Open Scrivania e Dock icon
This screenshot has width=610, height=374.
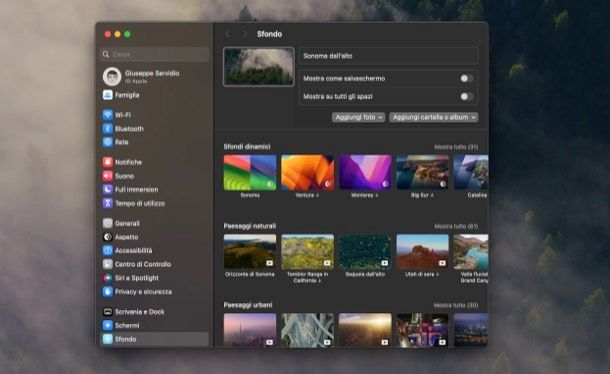108,311
